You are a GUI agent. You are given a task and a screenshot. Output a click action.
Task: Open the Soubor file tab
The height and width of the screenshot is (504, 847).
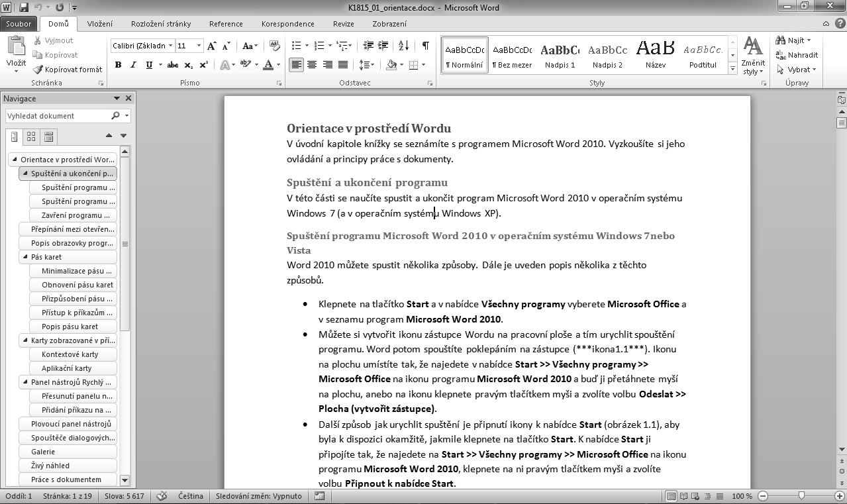pos(19,24)
